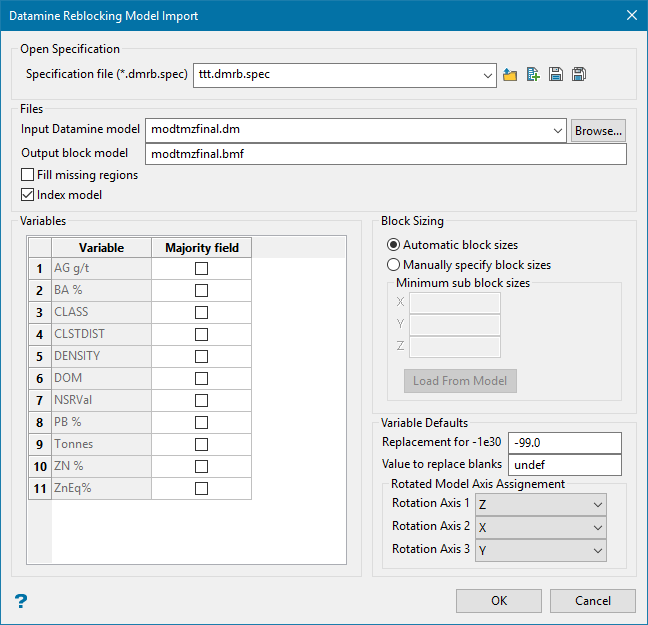The height and width of the screenshot is (625, 648).
Task: Open the Rotation Axis 1 dropdown
Action: point(541,505)
